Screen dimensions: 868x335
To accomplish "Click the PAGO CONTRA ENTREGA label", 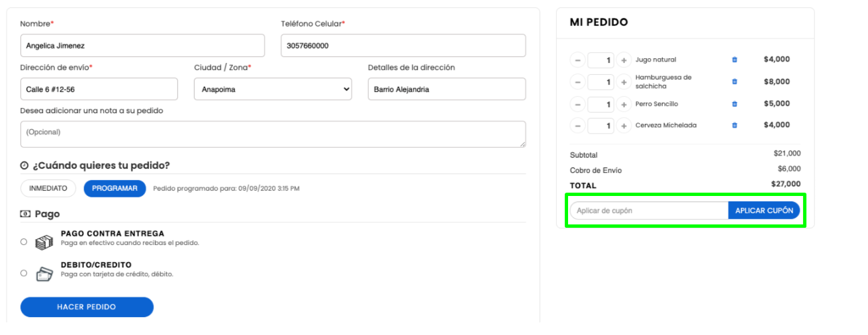I will tap(113, 234).
